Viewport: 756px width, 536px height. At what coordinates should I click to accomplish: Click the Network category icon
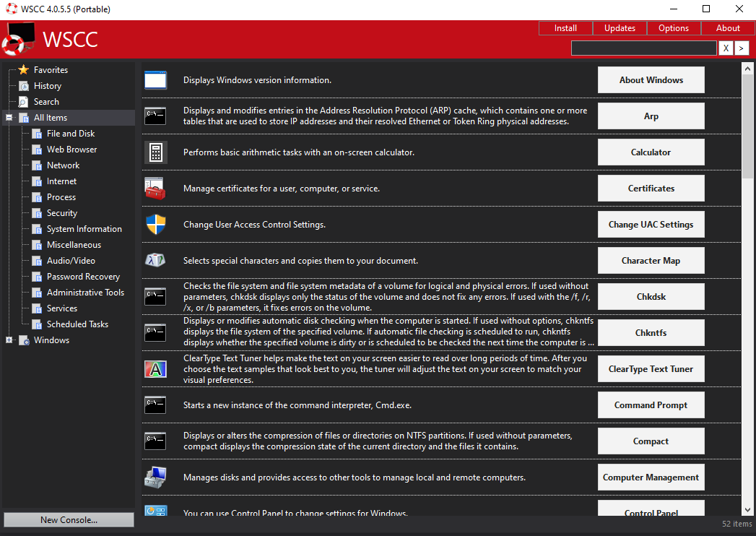[37, 165]
